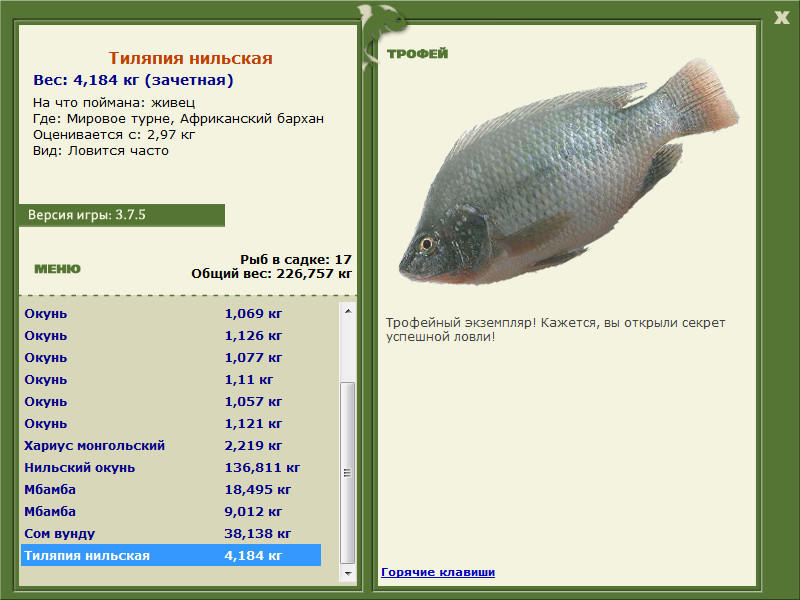Click the scrollbar up arrow
The height and width of the screenshot is (600, 800).
pos(348,311)
